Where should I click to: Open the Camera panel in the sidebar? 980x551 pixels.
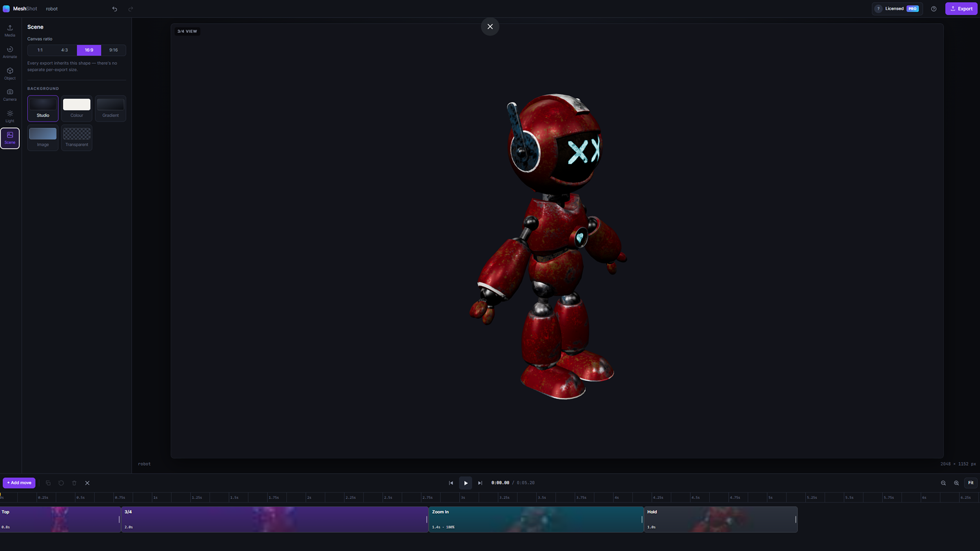(10, 95)
